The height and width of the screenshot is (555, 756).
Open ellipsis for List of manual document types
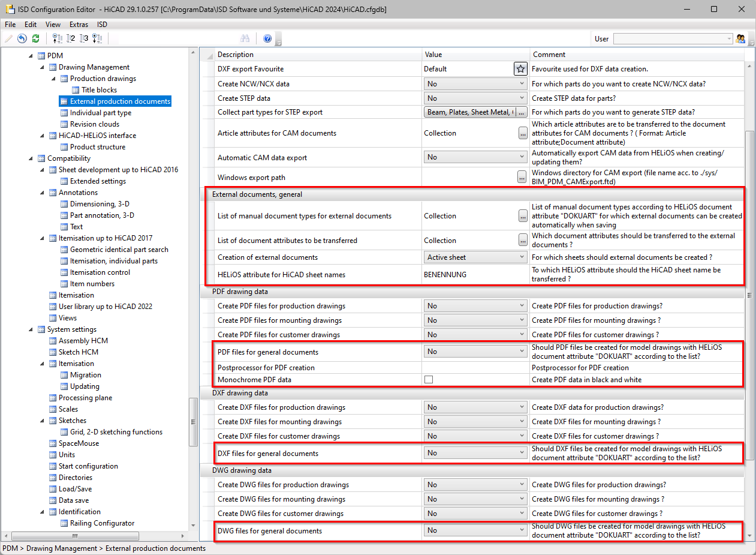(x=523, y=215)
